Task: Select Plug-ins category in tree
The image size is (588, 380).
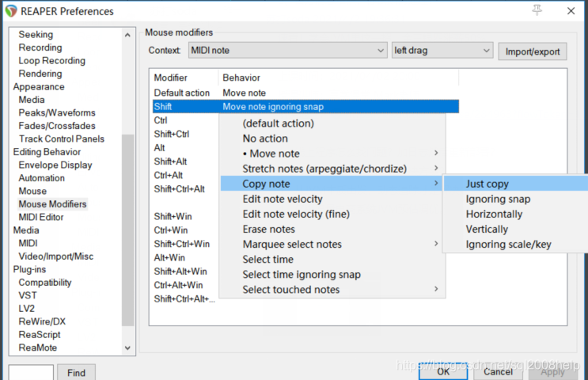Action: [29, 269]
